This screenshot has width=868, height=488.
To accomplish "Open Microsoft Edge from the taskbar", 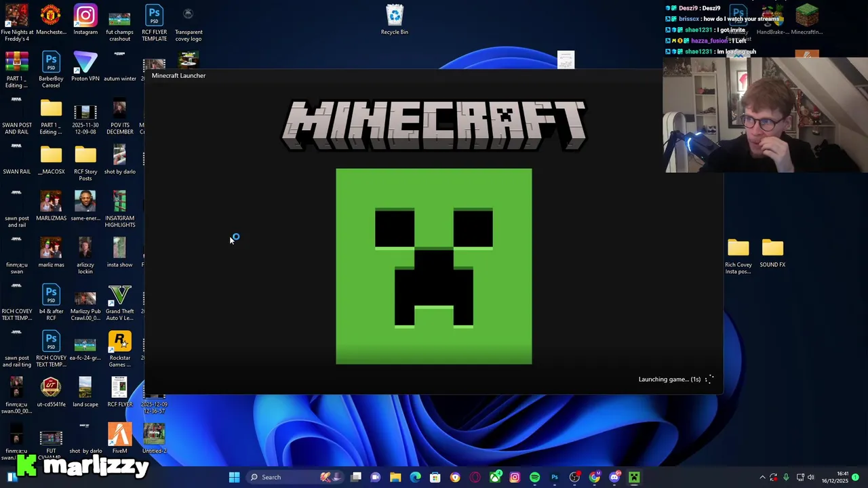I will tap(415, 477).
